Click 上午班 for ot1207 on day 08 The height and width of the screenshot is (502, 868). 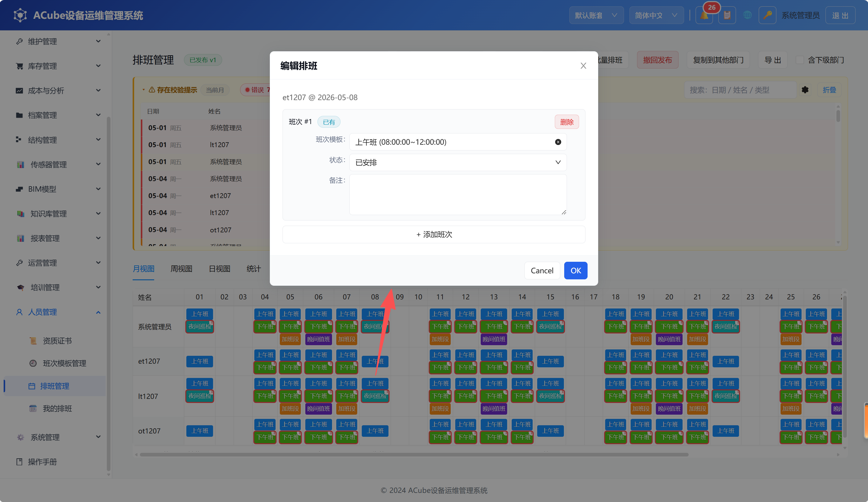[x=375, y=431]
